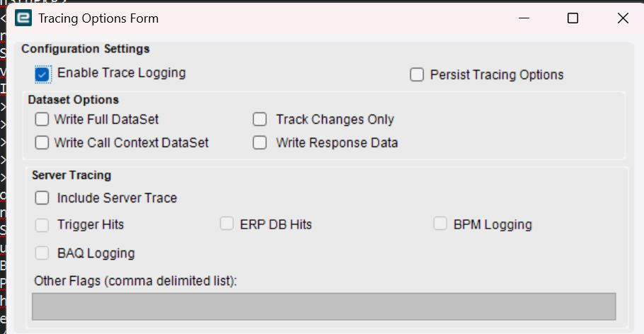
Task: Click the Persist Tracing Options label
Action: [x=497, y=75]
